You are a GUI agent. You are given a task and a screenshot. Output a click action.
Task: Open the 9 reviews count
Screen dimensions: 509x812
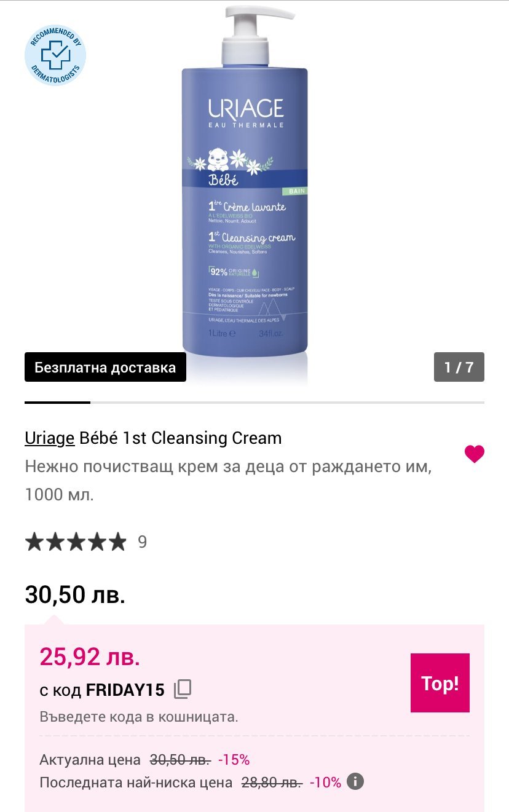pyautogui.click(x=143, y=542)
